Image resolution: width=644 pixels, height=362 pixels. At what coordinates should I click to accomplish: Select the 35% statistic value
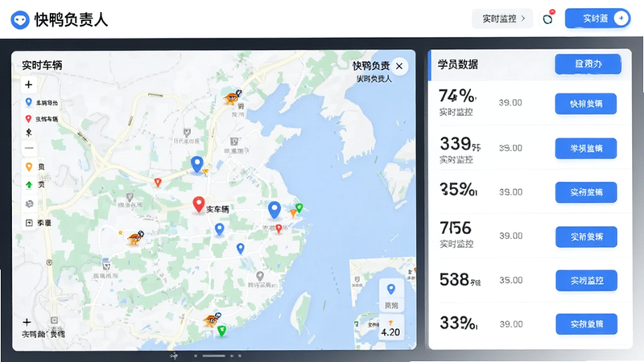coord(458,189)
